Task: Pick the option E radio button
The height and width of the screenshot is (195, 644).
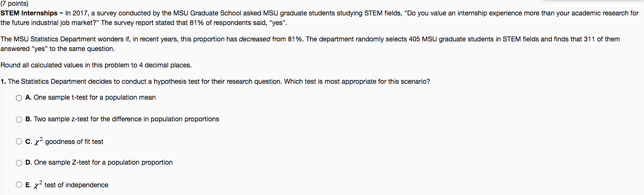Action: pos(19,185)
